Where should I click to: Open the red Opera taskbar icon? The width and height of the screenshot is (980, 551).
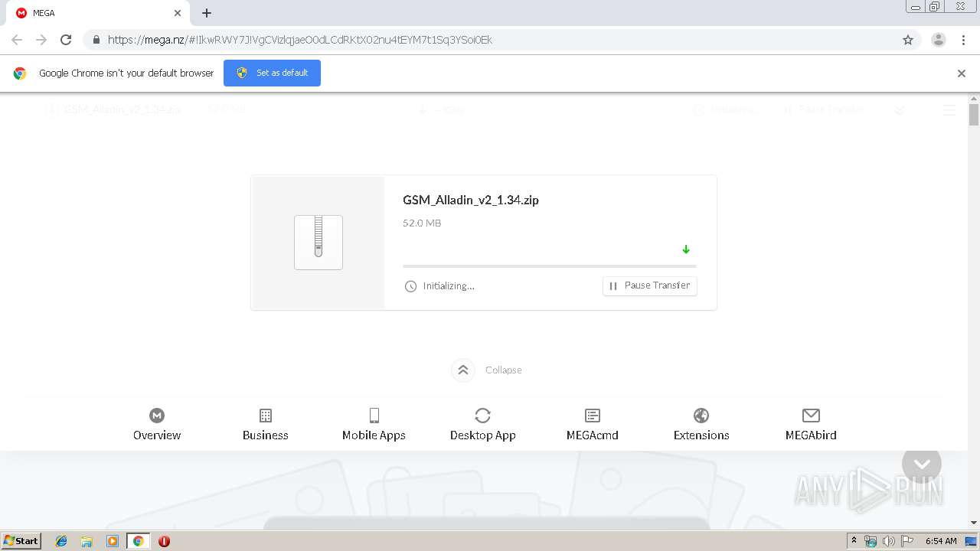(164, 541)
